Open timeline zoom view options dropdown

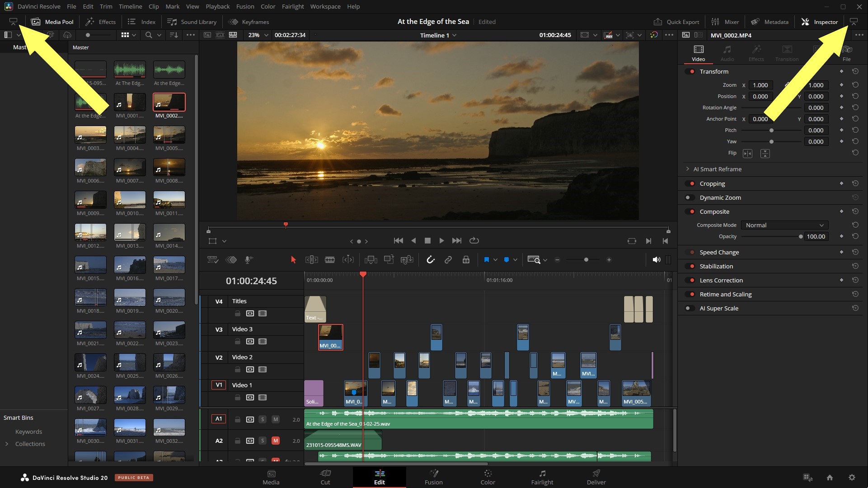pos(545,260)
